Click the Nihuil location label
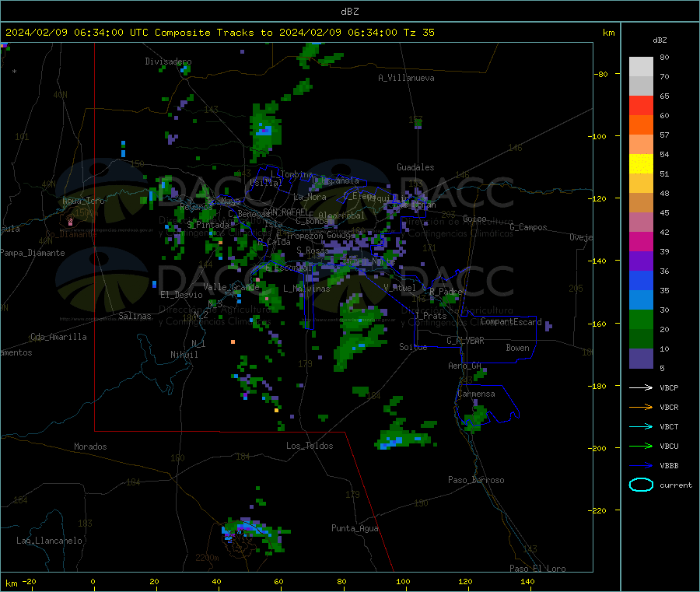The image size is (700, 592). [x=184, y=355]
